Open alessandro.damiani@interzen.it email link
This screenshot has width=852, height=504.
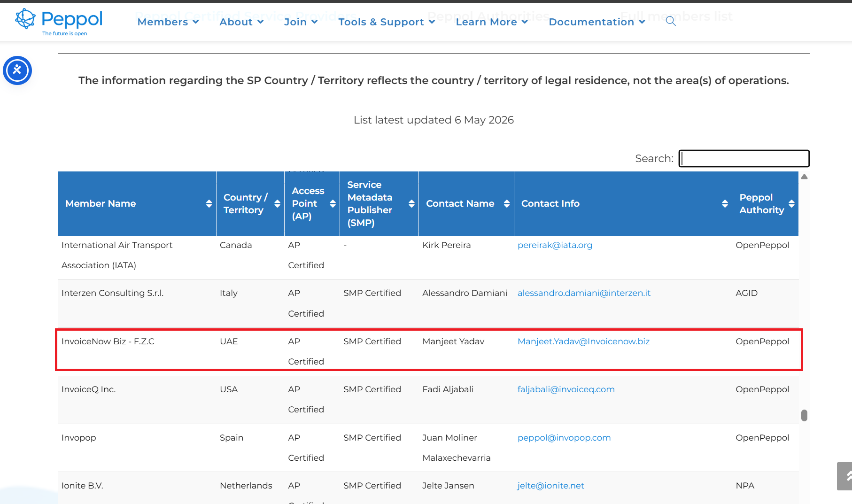click(x=584, y=293)
